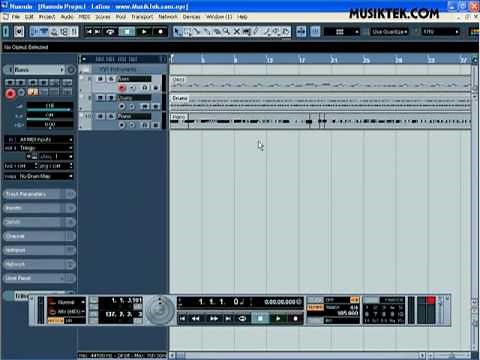Click Record in the top toolbar
The height and width of the screenshot is (360, 480).
coord(160,32)
